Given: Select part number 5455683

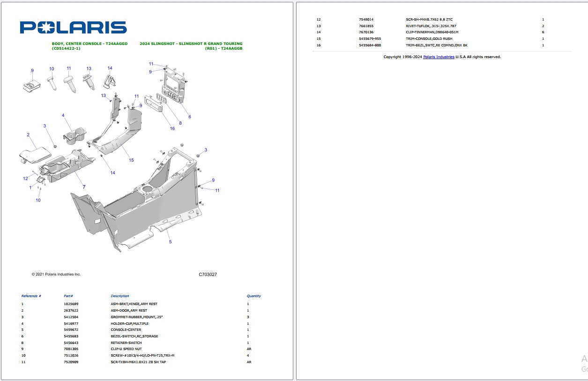Looking at the screenshot, I should tap(71, 336).
